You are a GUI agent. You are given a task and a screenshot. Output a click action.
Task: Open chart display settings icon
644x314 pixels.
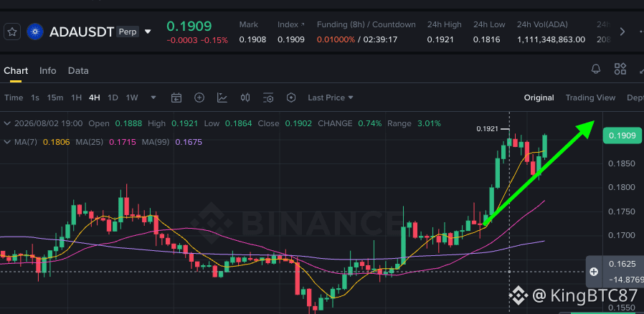268,97
